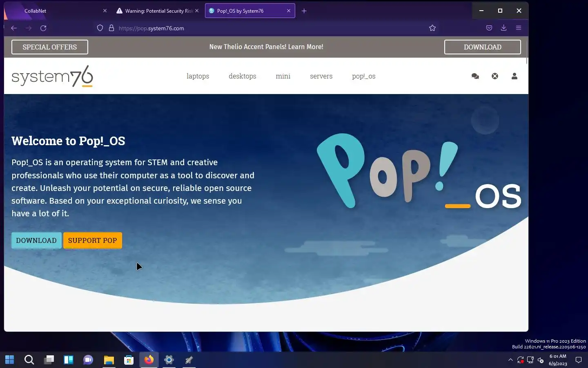The height and width of the screenshot is (368, 588).
Task: Open the network monitor tray icon
Action: pos(530,360)
